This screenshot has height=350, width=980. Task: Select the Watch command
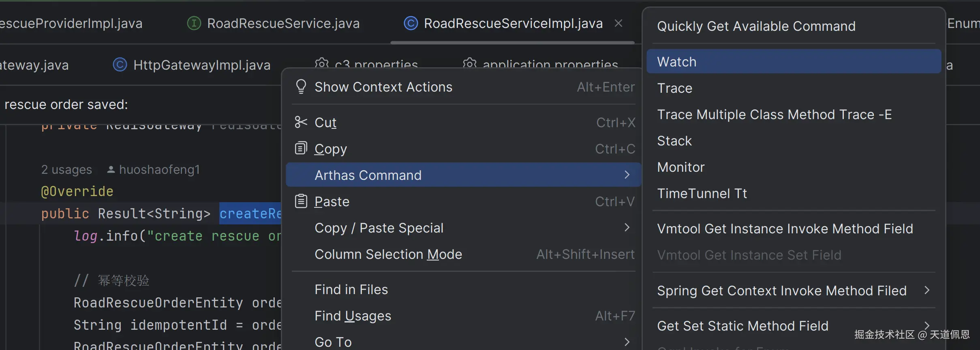[676, 62]
